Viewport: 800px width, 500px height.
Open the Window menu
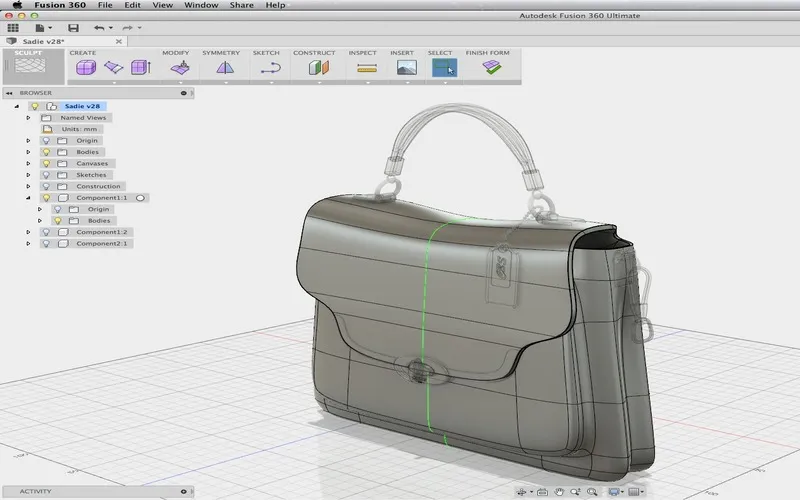pos(201,5)
